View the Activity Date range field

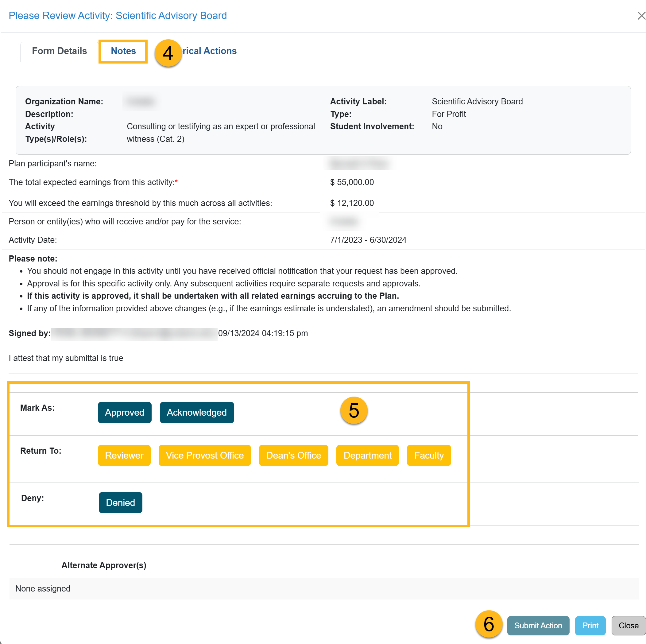point(369,240)
